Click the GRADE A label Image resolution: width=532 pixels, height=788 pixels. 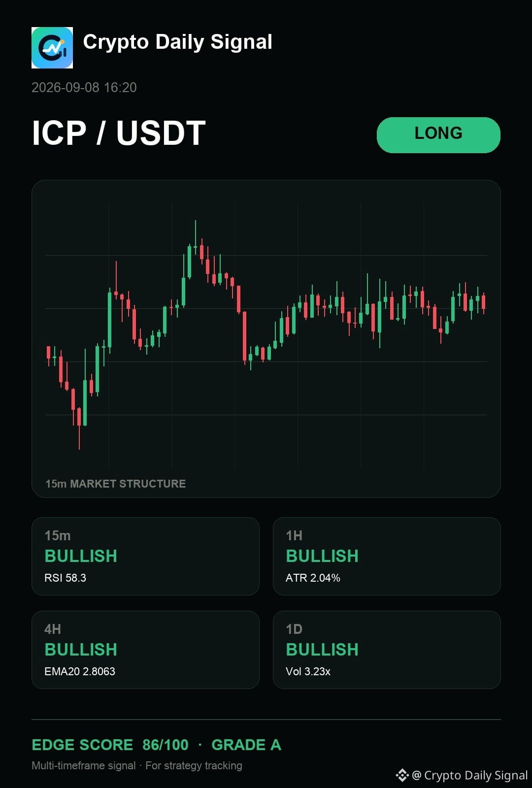point(246,745)
